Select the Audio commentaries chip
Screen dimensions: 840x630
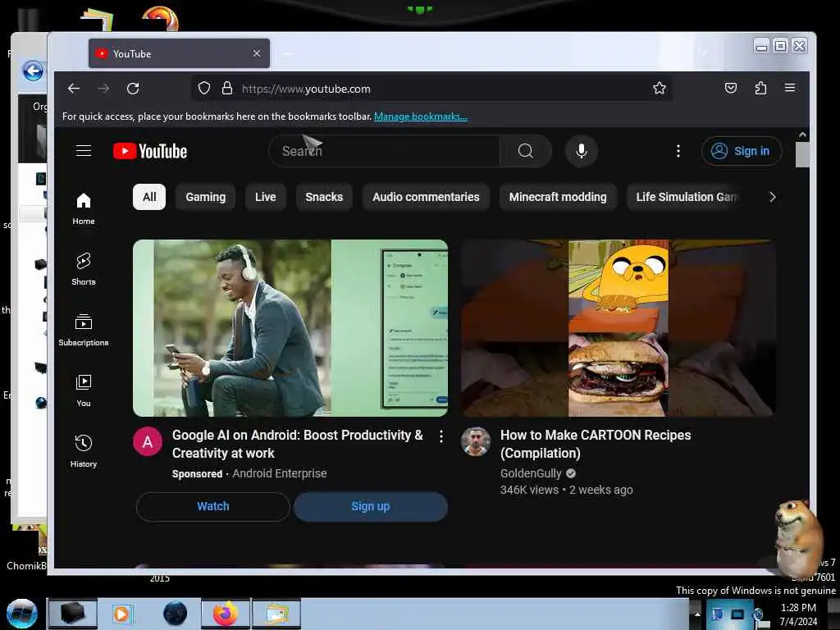(x=426, y=197)
